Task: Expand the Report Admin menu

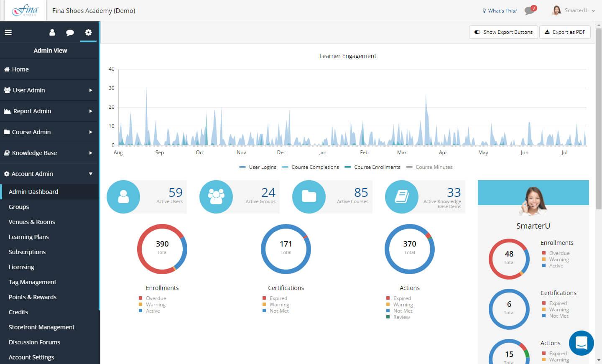Action: coord(49,111)
